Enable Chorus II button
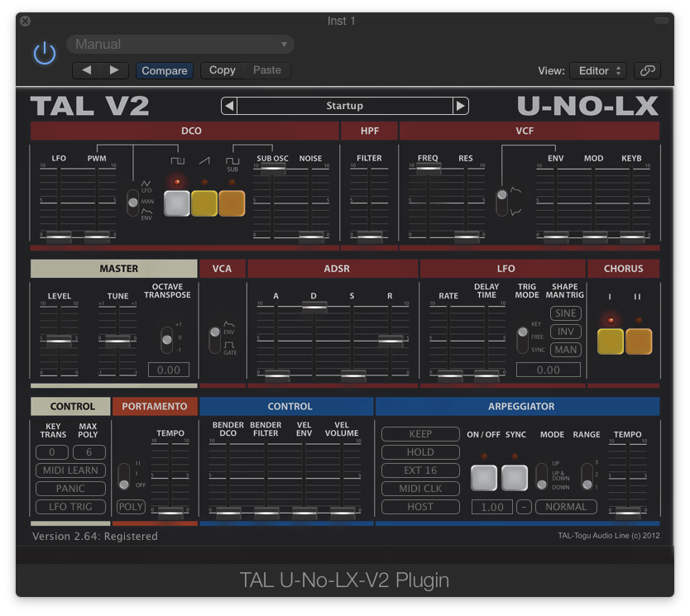Image resolution: width=690 pixels, height=616 pixels. pyautogui.click(x=639, y=341)
